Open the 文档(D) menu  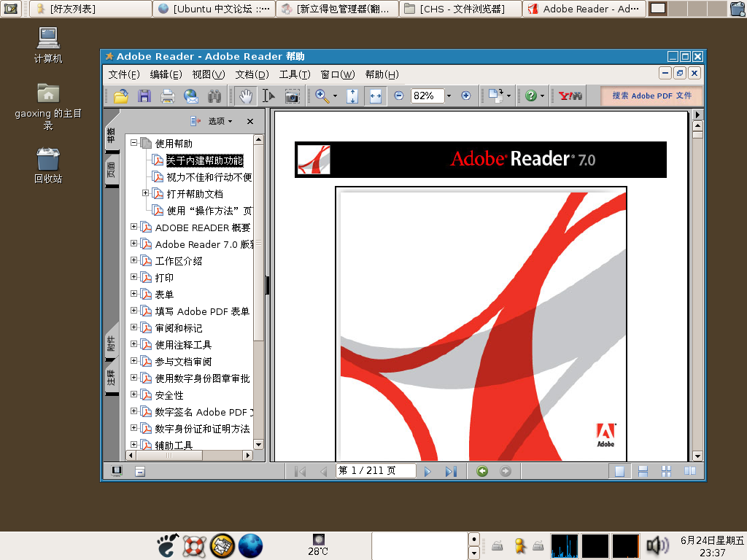click(x=252, y=75)
